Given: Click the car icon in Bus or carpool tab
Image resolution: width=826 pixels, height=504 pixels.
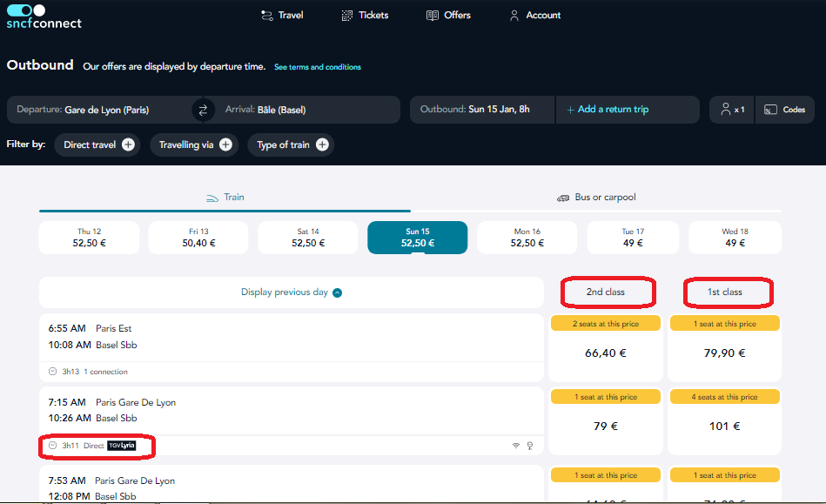Looking at the screenshot, I should point(563,198).
